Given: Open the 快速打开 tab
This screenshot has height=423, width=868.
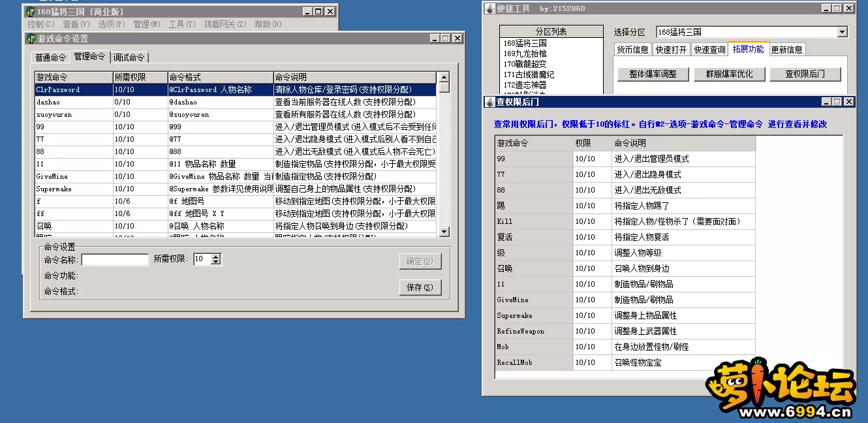Looking at the screenshot, I should tap(672, 50).
